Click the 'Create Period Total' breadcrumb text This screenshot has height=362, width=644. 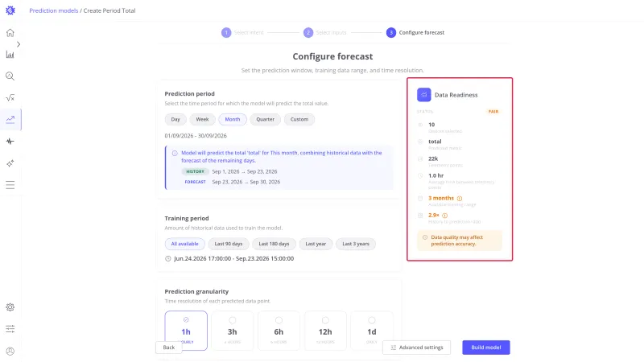click(109, 10)
